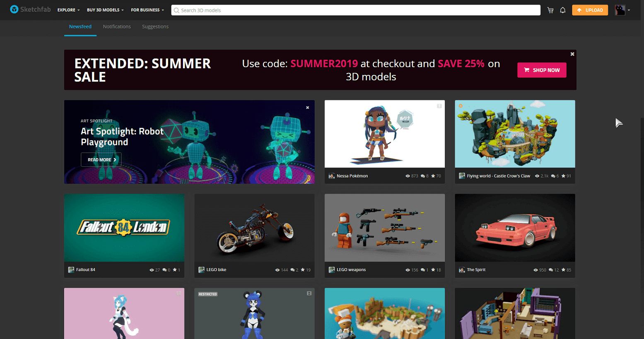Screen dimensions: 644x339
Task: Open the Nessa Pokémon title link
Action: [352, 176]
